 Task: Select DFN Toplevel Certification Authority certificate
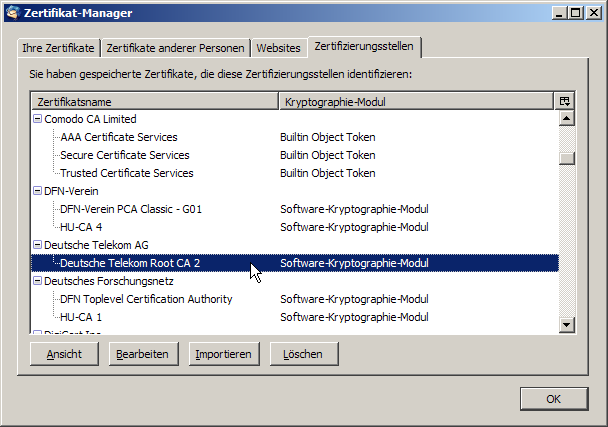(146, 299)
